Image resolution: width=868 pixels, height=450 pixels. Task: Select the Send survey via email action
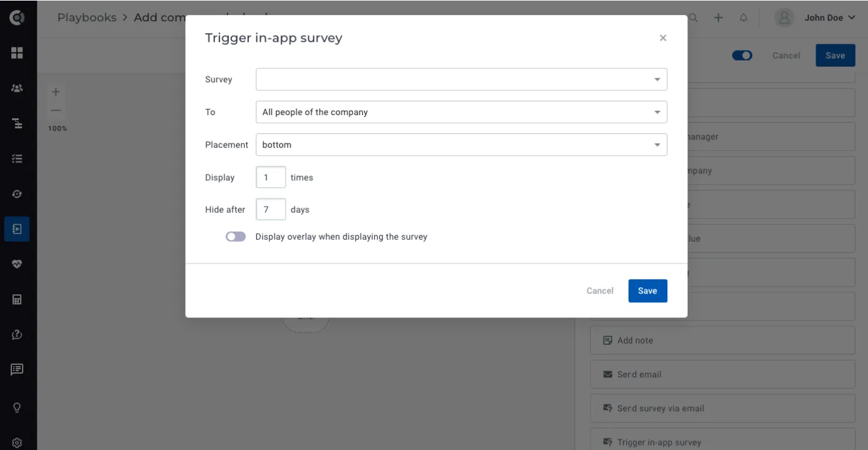(x=722, y=408)
